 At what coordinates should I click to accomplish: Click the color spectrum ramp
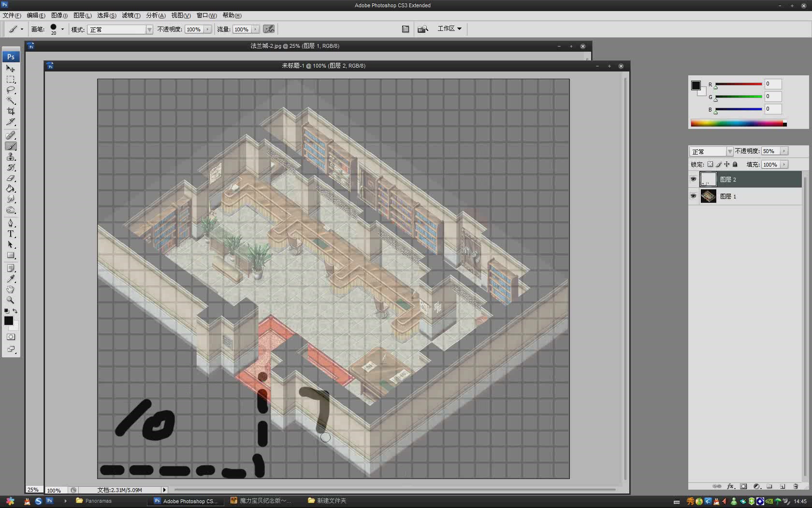tap(738, 123)
